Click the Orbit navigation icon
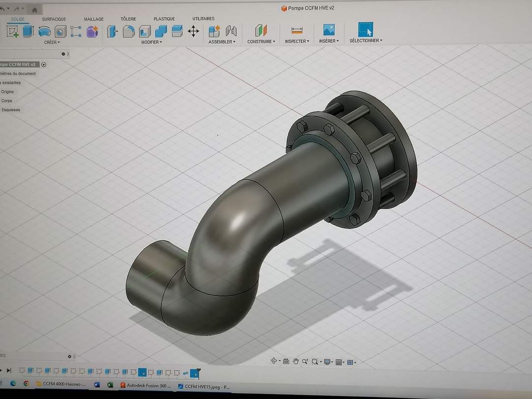Screen dimensions: 532x399 (274, 361)
